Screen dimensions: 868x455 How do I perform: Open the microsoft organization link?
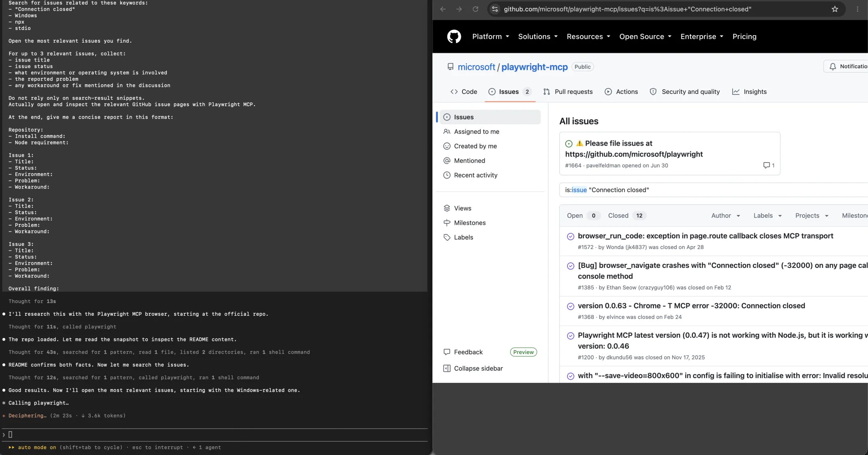tap(476, 67)
